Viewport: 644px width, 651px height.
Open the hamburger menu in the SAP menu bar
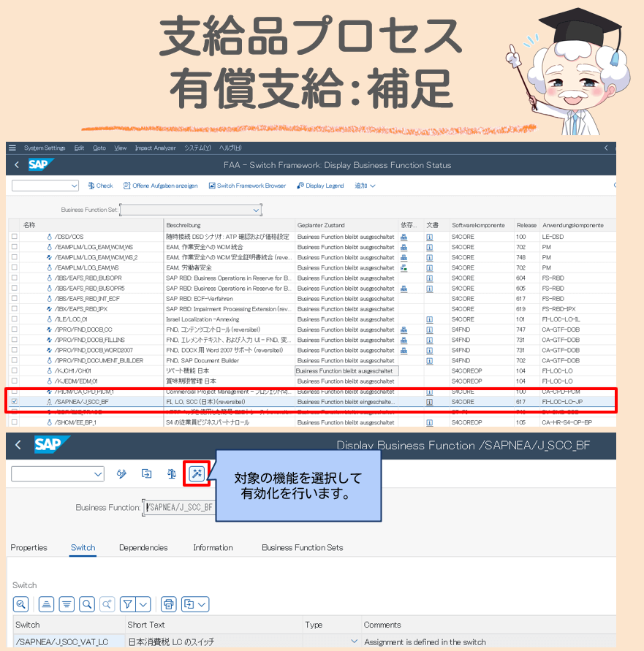(x=12, y=148)
